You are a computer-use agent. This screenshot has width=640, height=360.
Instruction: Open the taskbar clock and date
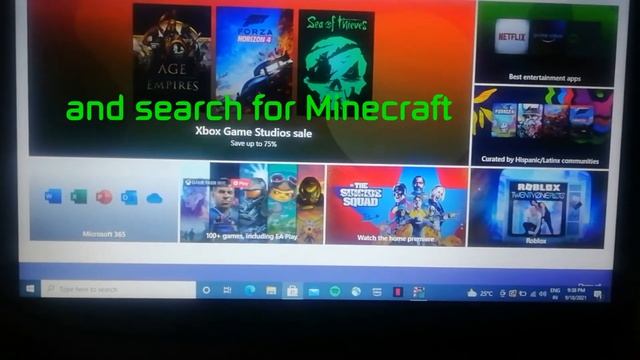point(576,294)
